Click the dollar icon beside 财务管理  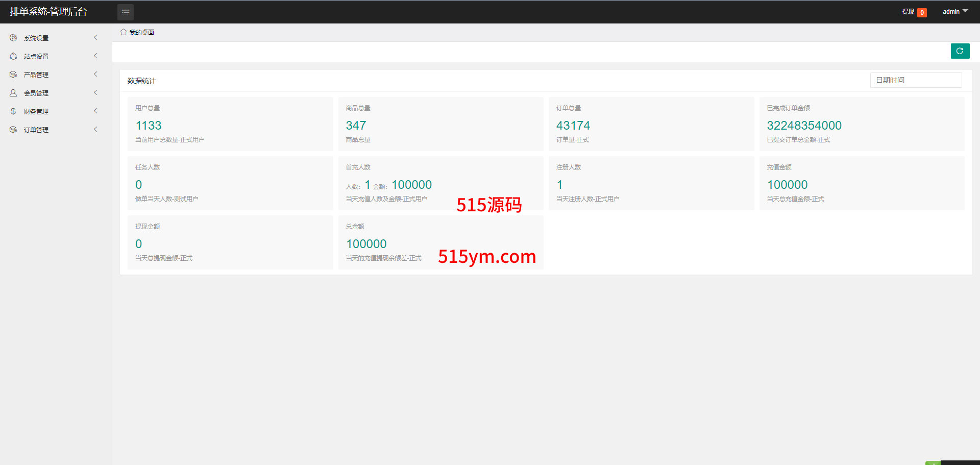pos(13,111)
